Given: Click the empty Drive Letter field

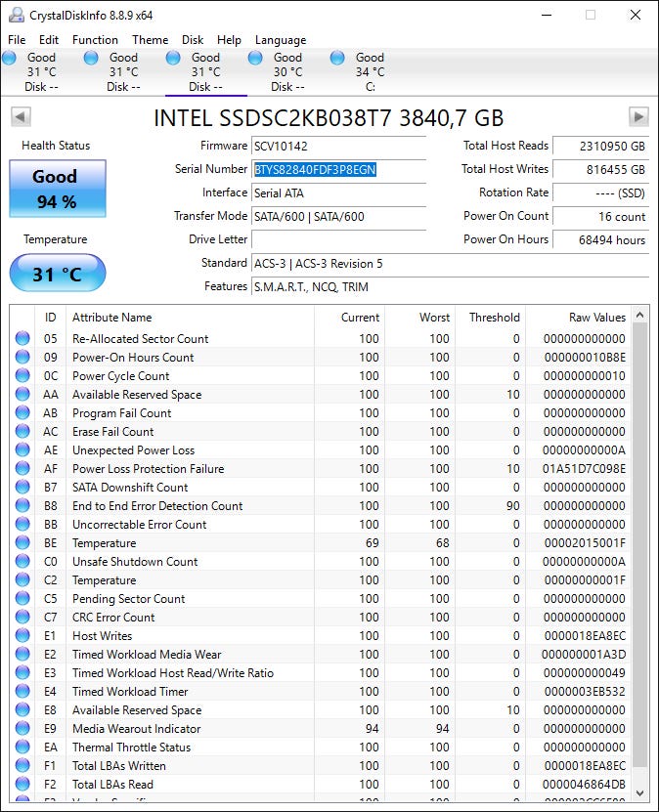Looking at the screenshot, I should [x=339, y=239].
